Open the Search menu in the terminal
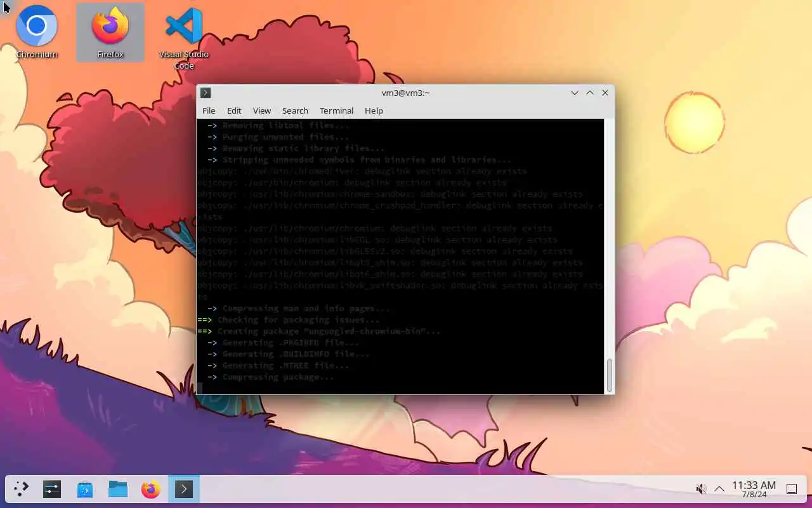Image resolution: width=812 pixels, height=508 pixels. point(295,110)
